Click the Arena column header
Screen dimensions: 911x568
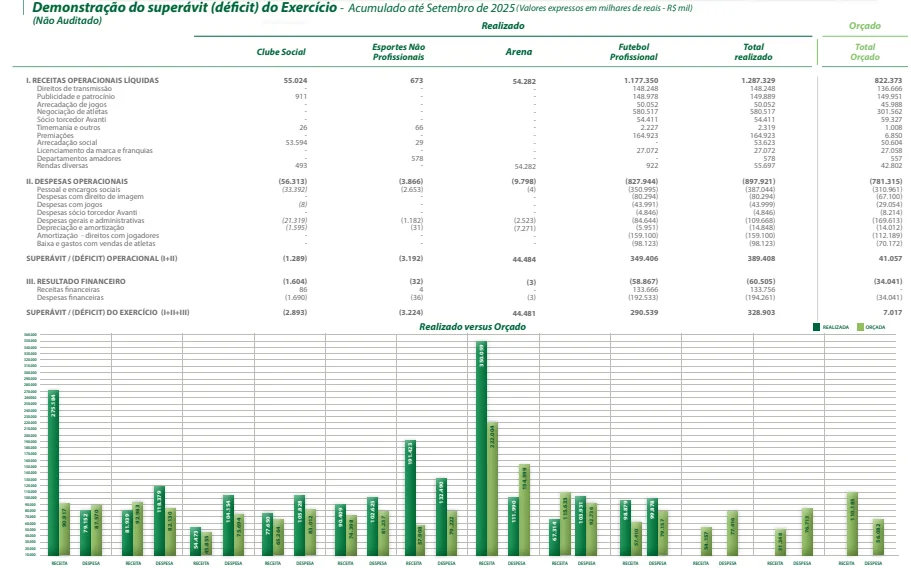pyautogui.click(x=519, y=51)
